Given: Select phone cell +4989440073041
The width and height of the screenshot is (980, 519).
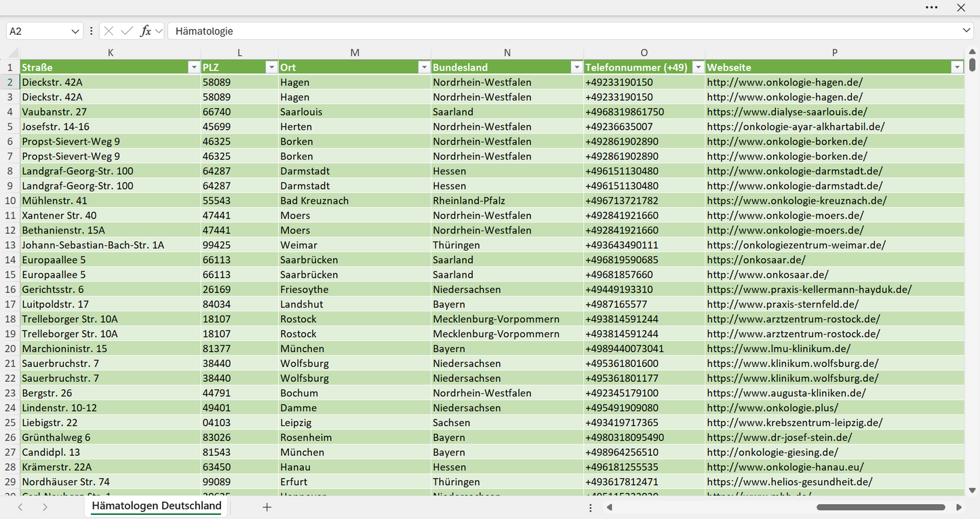Looking at the screenshot, I should pyautogui.click(x=644, y=349).
